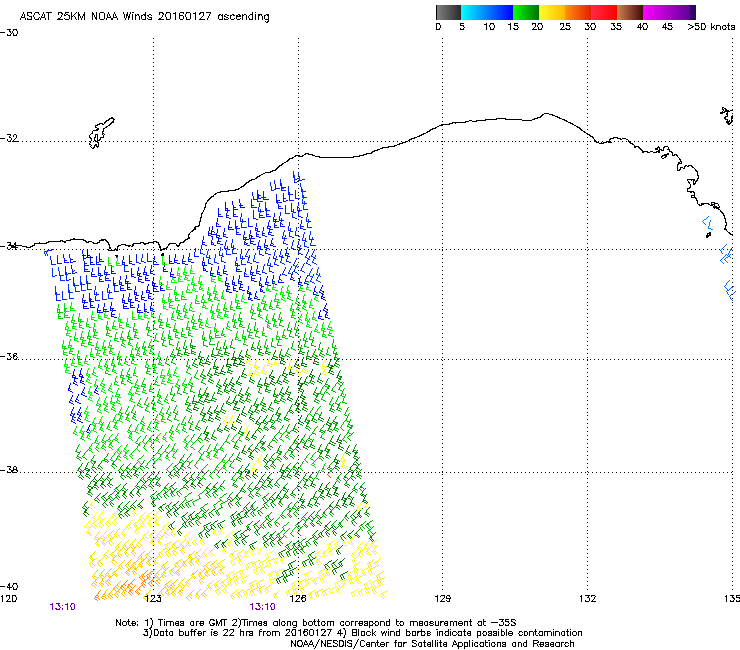Click the small island outline near -32 latitude
Screen dimensions: 740x650
[x=101, y=133]
